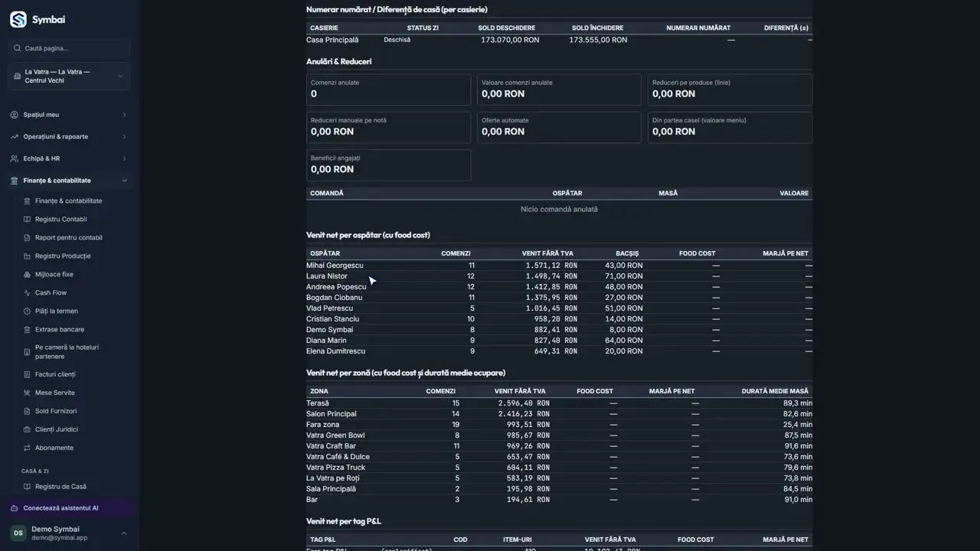
Task: Click the Facturi clienți icon
Action: (x=27, y=375)
